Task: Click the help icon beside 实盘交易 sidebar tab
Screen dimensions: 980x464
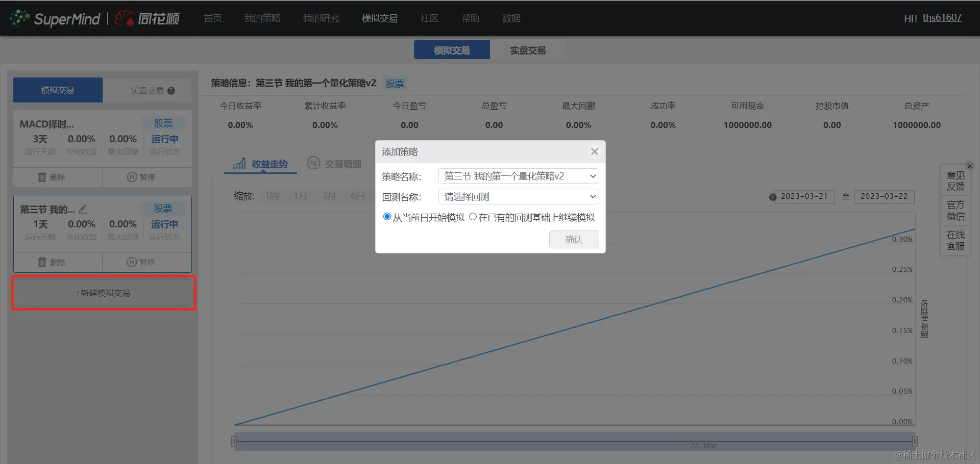Action: point(171,90)
